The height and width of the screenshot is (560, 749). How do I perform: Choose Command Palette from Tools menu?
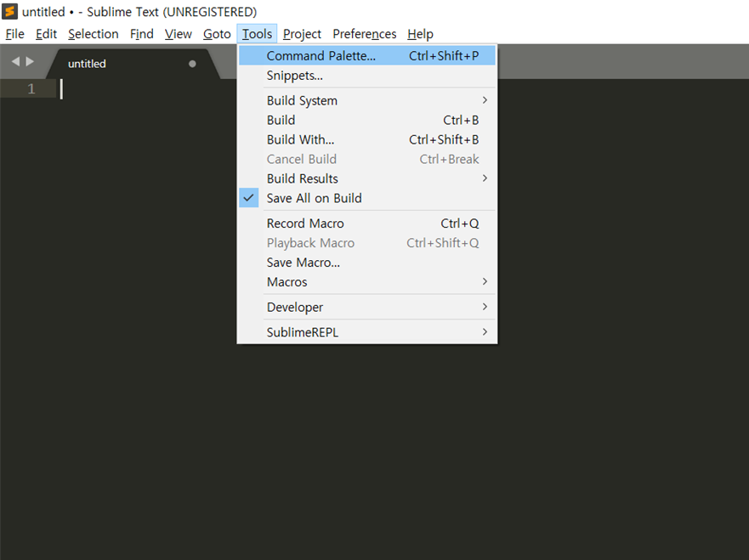coord(367,56)
